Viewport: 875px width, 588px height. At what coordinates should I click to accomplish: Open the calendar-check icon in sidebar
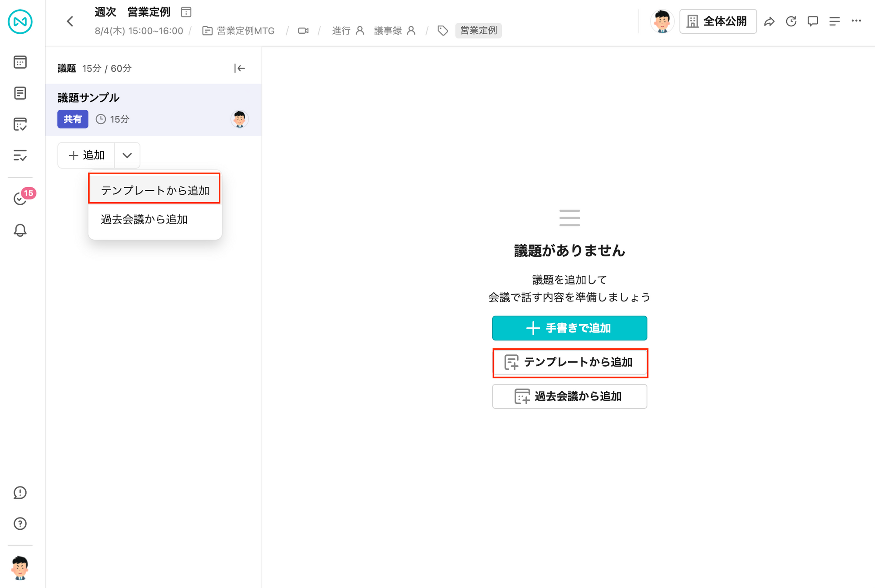tap(20, 124)
